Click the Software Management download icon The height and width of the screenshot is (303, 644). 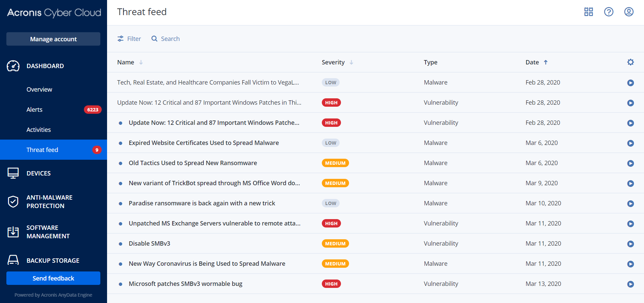13,232
